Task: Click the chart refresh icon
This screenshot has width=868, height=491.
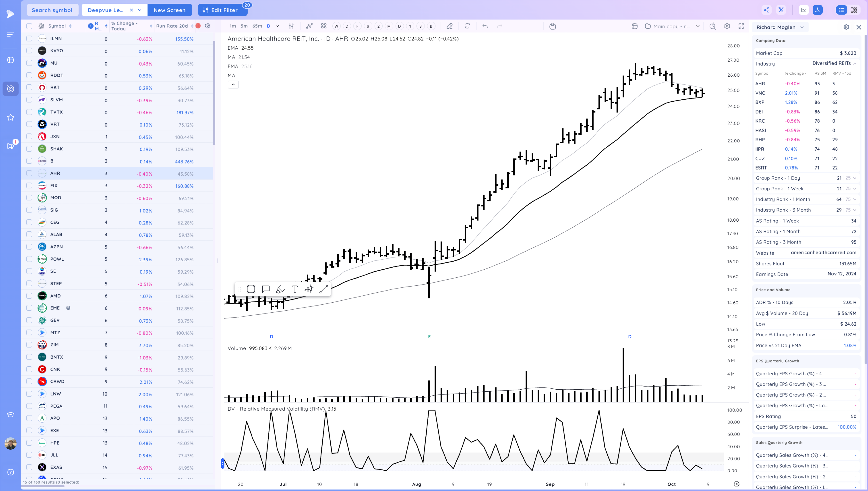Action: tap(467, 26)
